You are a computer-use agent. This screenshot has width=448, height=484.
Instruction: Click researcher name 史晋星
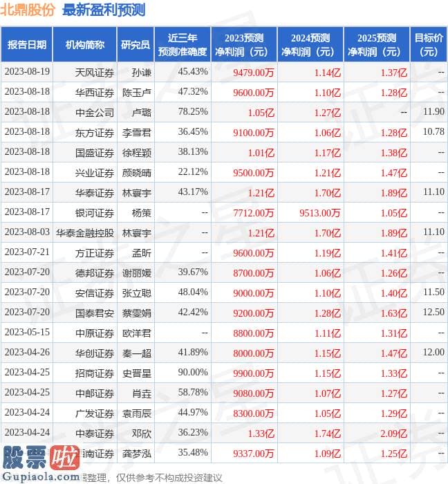click(137, 373)
